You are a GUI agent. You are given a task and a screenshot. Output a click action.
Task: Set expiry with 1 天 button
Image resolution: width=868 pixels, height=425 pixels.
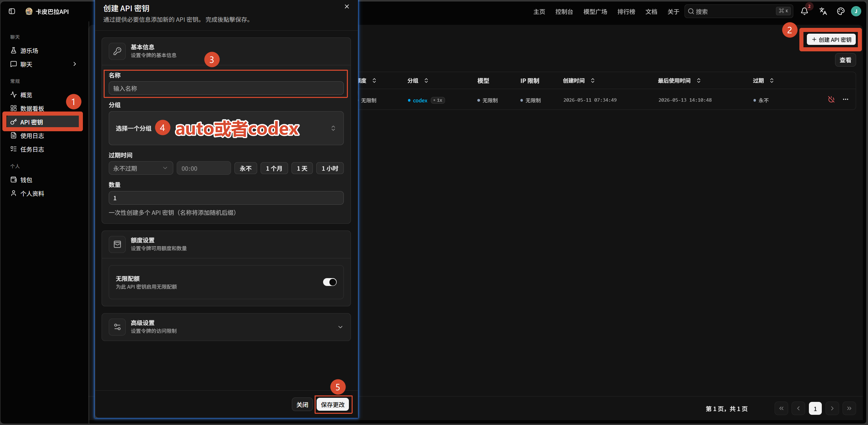[302, 168]
